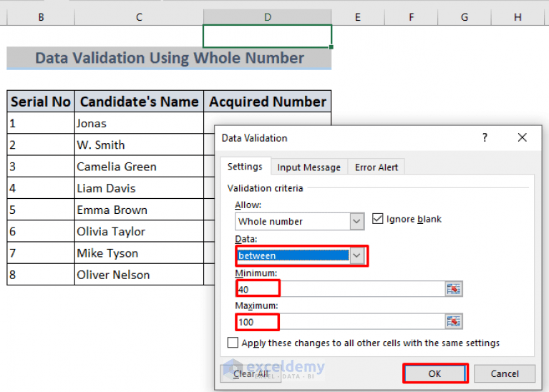Switch to the Settings tab
The width and height of the screenshot is (549, 392).
click(x=245, y=167)
